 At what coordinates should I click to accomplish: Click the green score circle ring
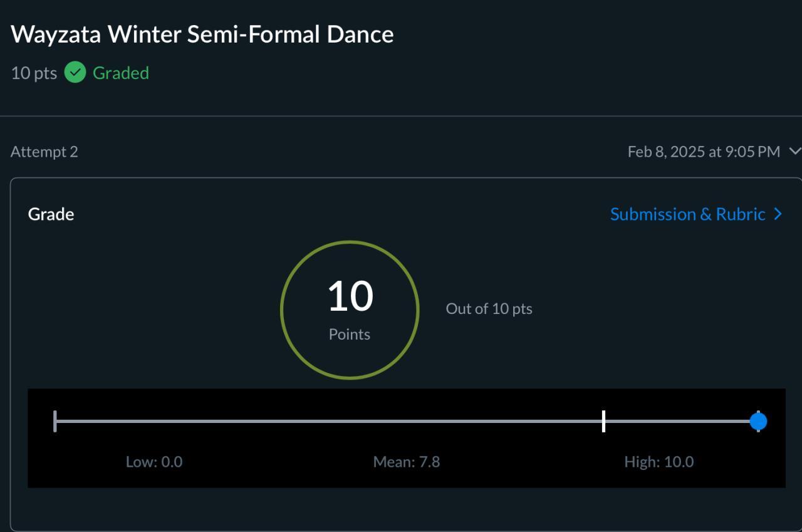(x=282, y=310)
